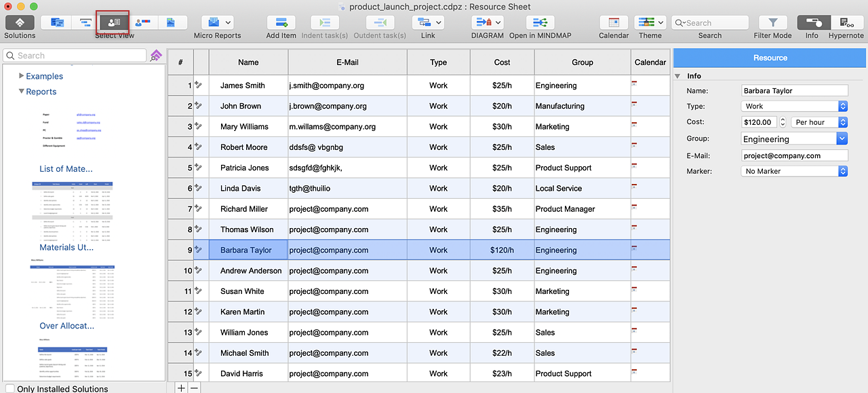Click the Cost value stepper
The image size is (868, 393).
(783, 123)
